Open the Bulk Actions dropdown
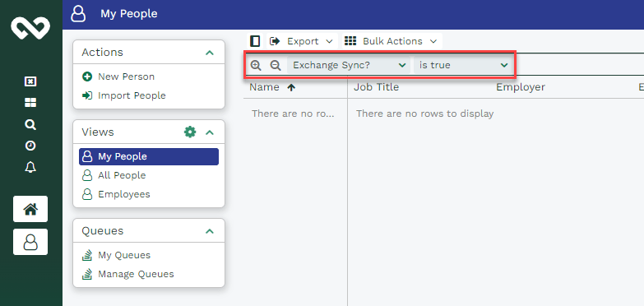This screenshot has height=306, width=644. coord(391,41)
